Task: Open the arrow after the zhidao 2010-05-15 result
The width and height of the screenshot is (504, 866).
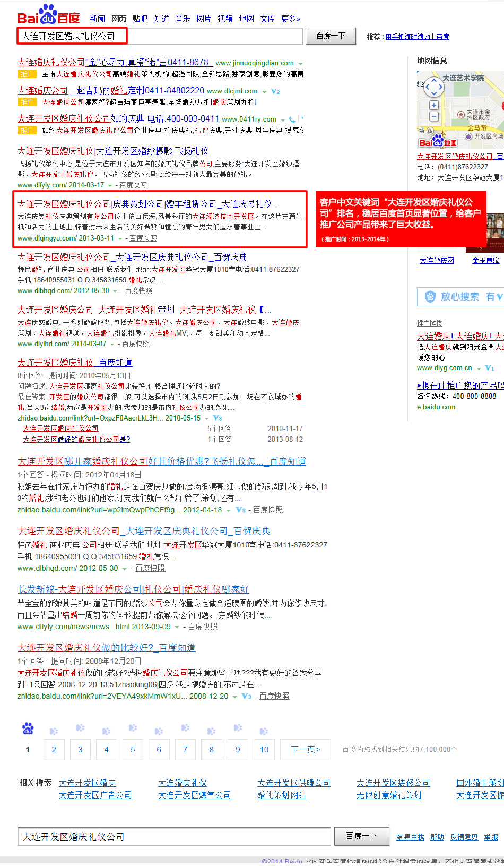Action: click(x=206, y=418)
